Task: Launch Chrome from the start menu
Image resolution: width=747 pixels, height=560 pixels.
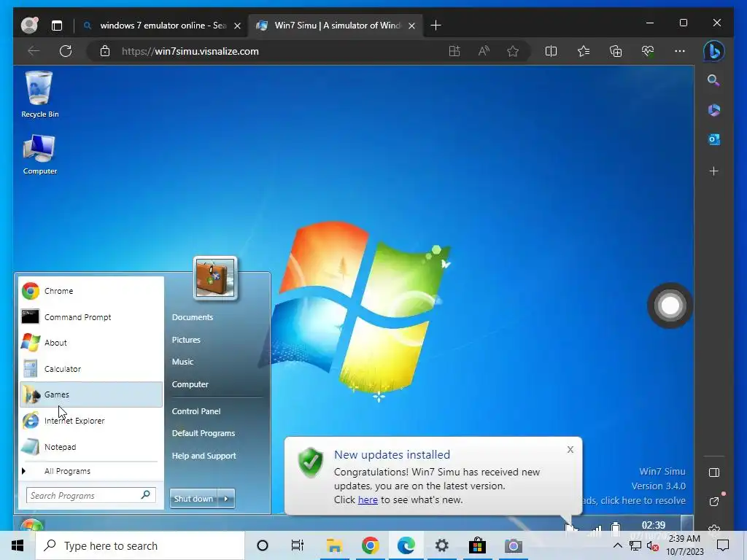Action: pyautogui.click(x=91, y=291)
